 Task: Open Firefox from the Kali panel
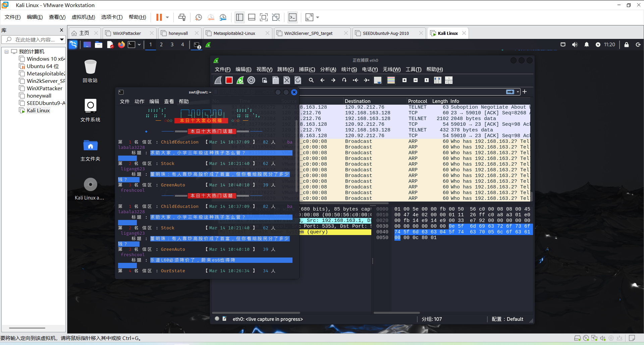point(121,45)
